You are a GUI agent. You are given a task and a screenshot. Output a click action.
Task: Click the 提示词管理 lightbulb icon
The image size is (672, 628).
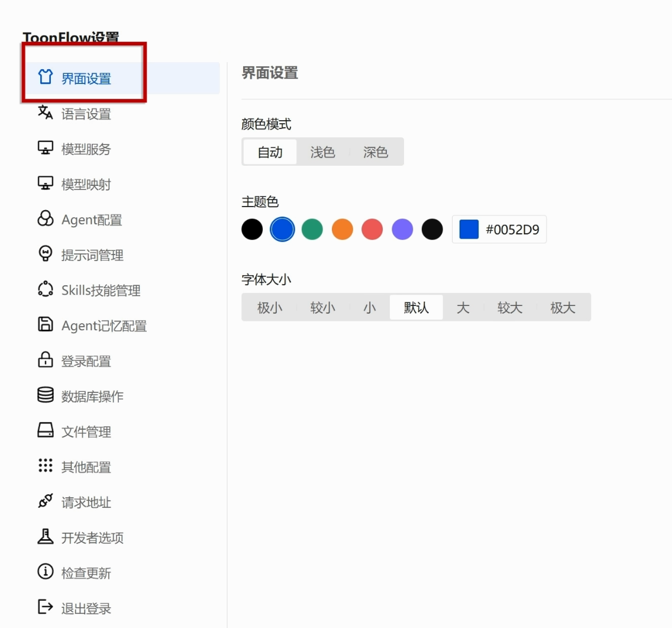pyautogui.click(x=45, y=254)
